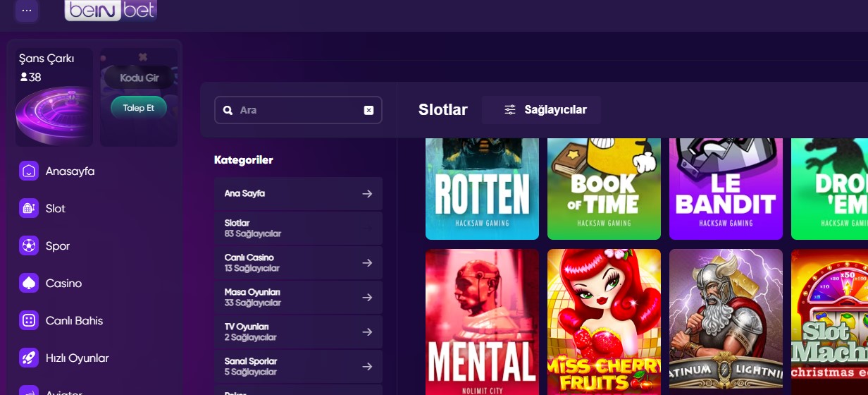Screen dimensions: 868x395
Task: Open the Rotten game thumbnail
Action: tap(482, 189)
